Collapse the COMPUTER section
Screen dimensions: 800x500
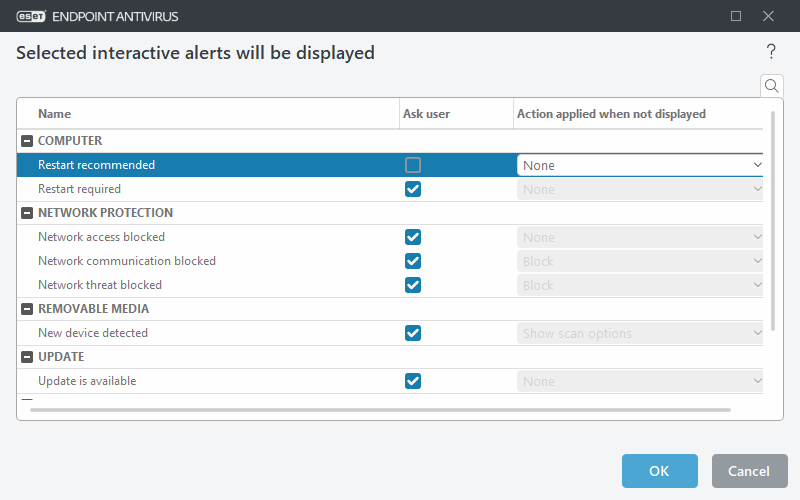27,141
